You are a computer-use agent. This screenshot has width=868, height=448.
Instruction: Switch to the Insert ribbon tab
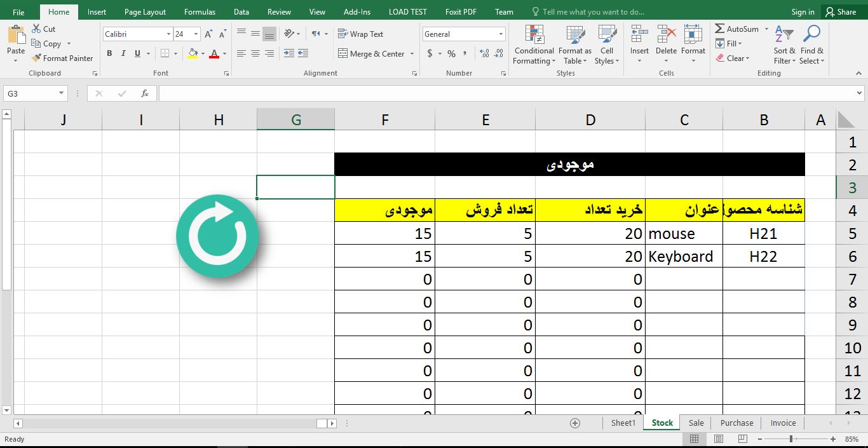(97, 12)
